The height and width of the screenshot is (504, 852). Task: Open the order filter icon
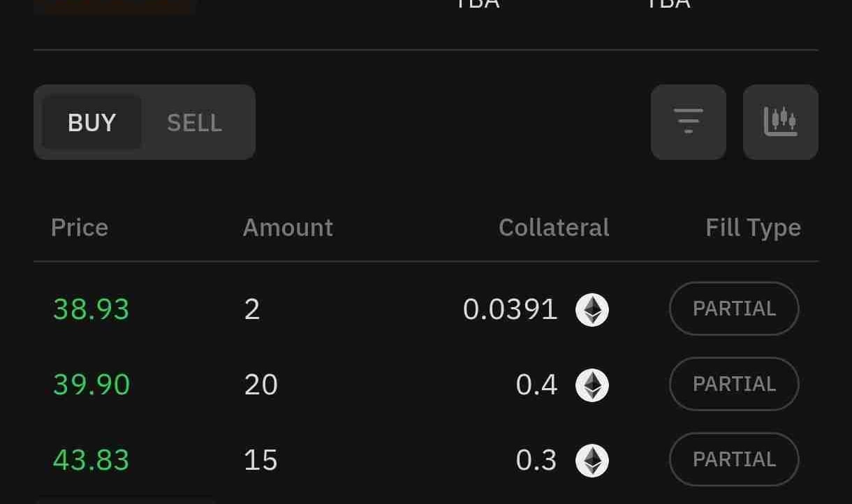(x=688, y=122)
